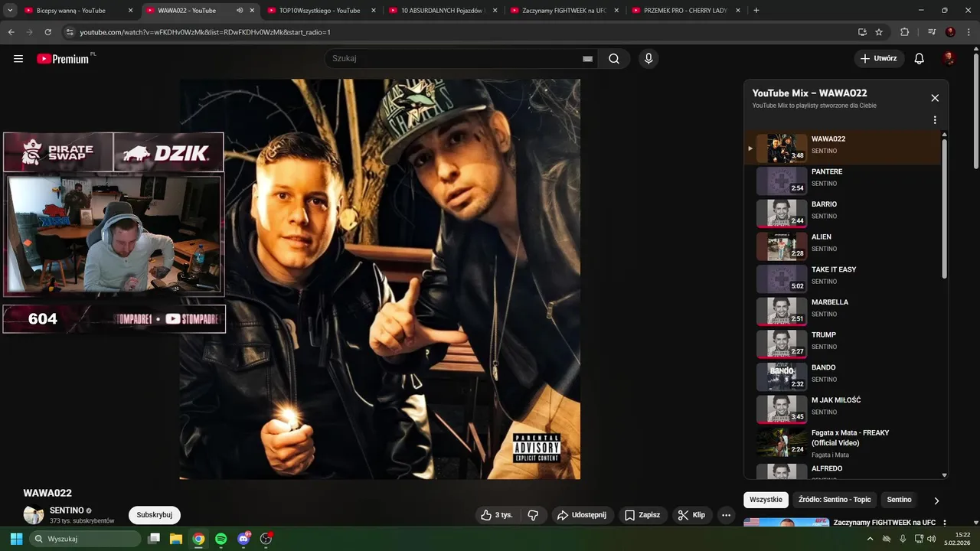This screenshot has height=551, width=980.
Task: Open File Explorer from the taskbar
Action: click(175, 539)
